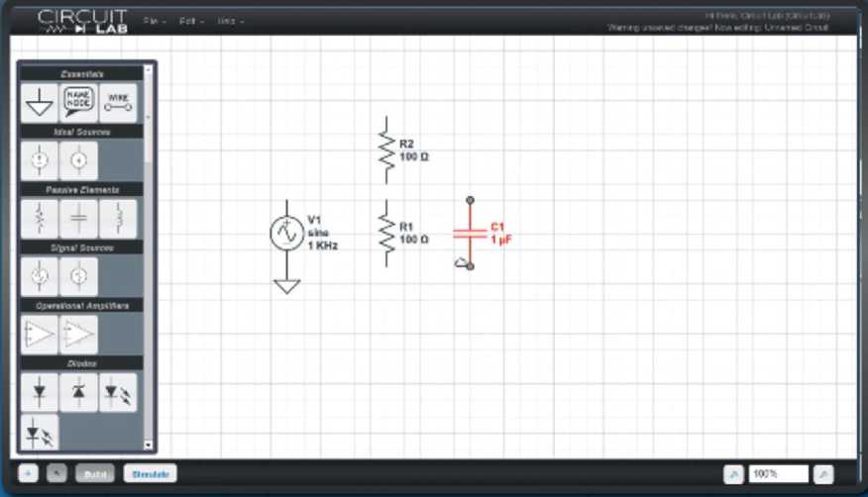Select the first signal source component
Screen dimensions: 868x497
pyautogui.click(x=40, y=276)
